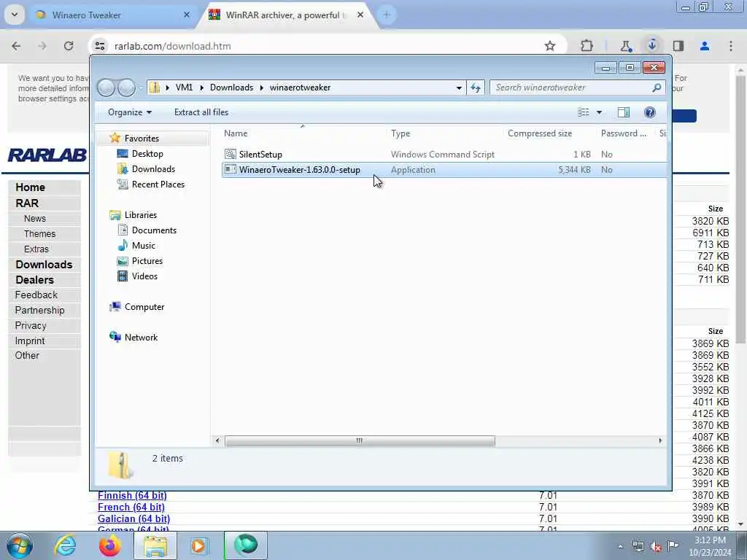
Task: Click VM1 in the address breadcrumb
Action: (184, 87)
